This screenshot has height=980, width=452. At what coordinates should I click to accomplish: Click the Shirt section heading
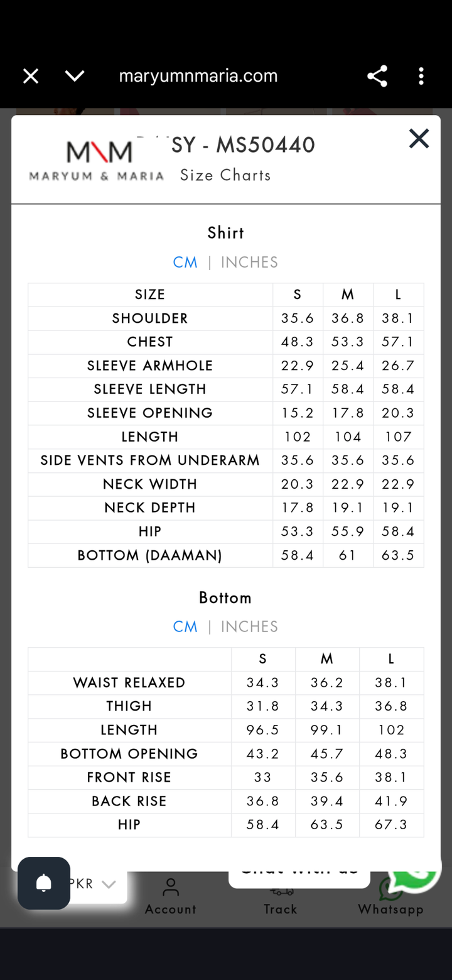click(x=225, y=232)
